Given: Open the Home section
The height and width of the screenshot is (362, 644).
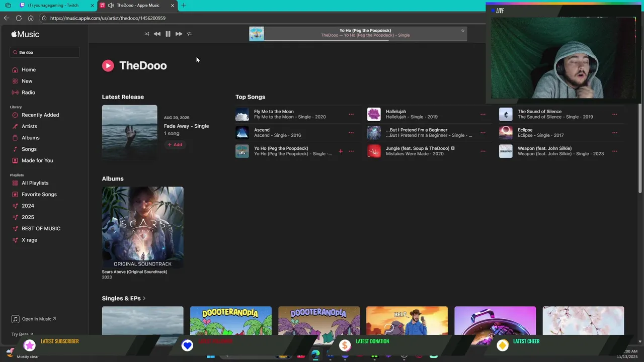Looking at the screenshot, I should coord(29,69).
